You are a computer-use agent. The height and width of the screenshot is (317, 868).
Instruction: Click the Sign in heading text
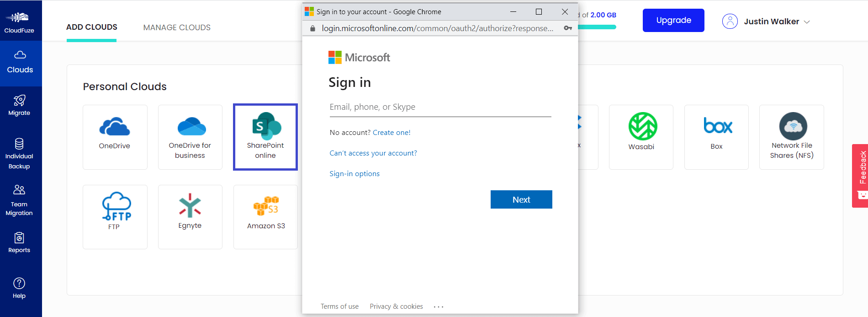pos(349,83)
